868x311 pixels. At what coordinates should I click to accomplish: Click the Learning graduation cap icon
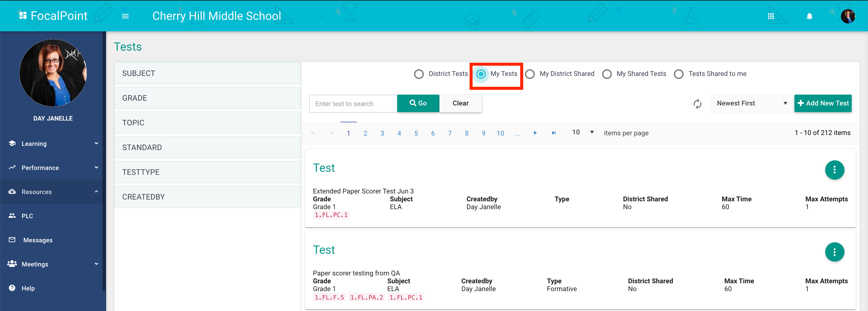point(12,143)
